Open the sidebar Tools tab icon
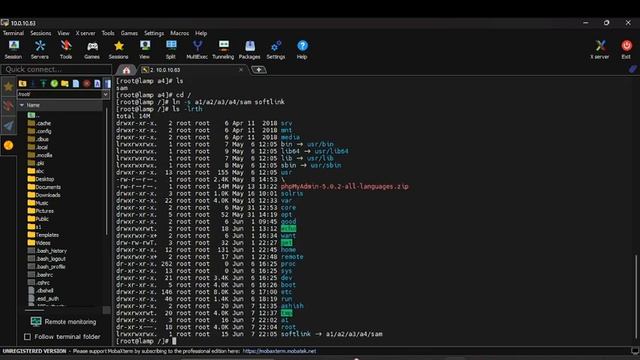This screenshot has width=640, height=360. [8, 106]
